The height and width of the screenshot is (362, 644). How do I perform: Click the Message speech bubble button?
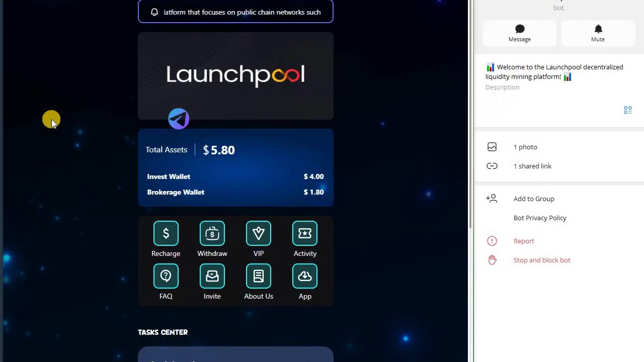tap(520, 33)
